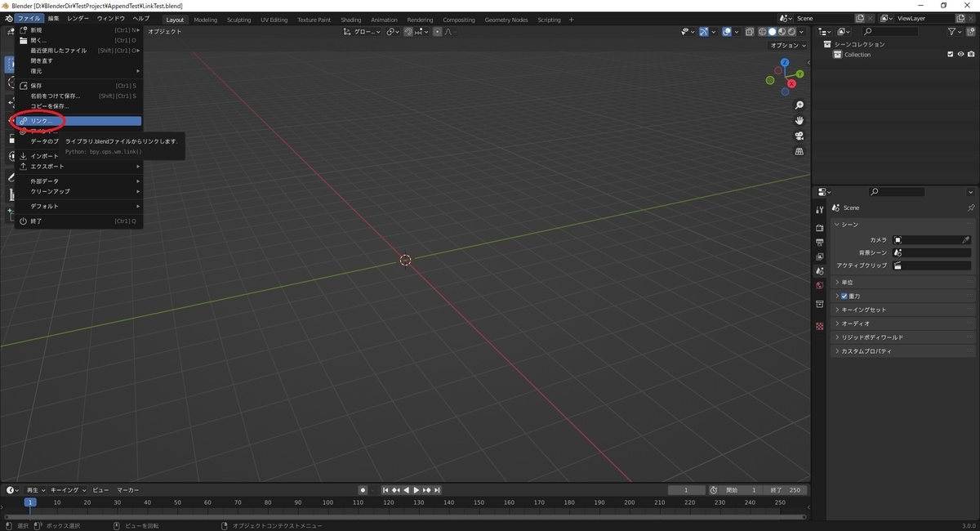
Task: Open the Output properties tab icon
Action: (x=819, y=242)
